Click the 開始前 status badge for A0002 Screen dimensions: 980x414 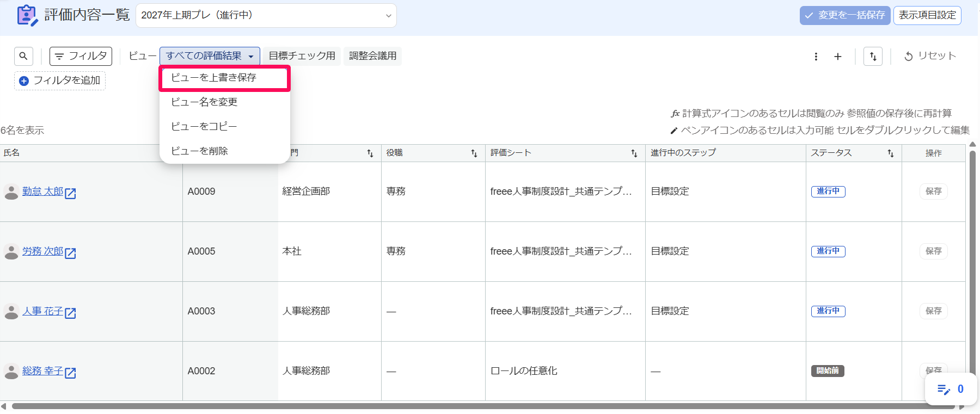point(828,371)
